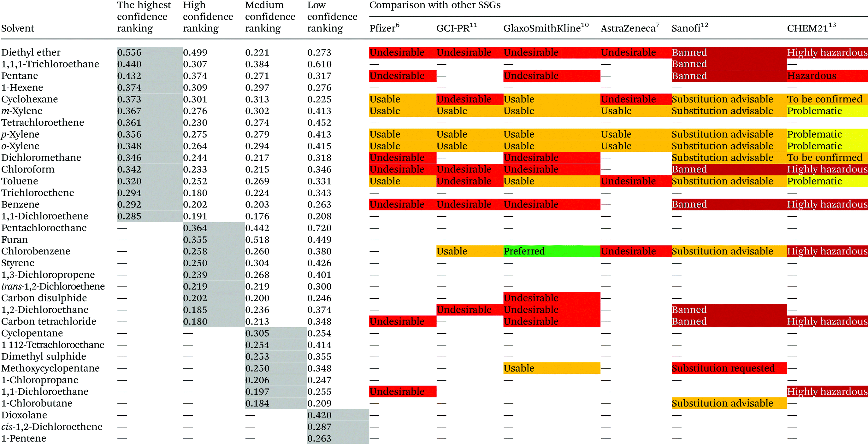Image resolution: width=868 pixels, height=445 pixels.
Task: Select the 'Dioxolane' solvent name
Action: pos(24,415)
